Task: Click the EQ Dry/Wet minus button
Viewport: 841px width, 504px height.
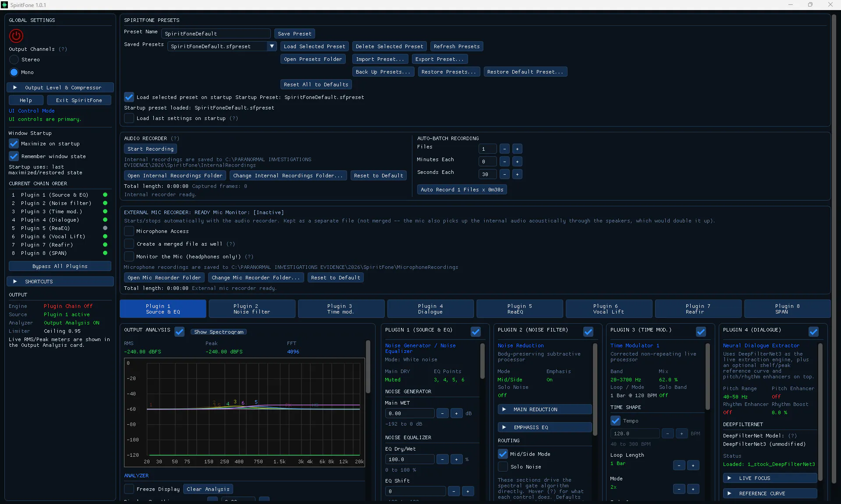Action: click(x=443, y=459)
